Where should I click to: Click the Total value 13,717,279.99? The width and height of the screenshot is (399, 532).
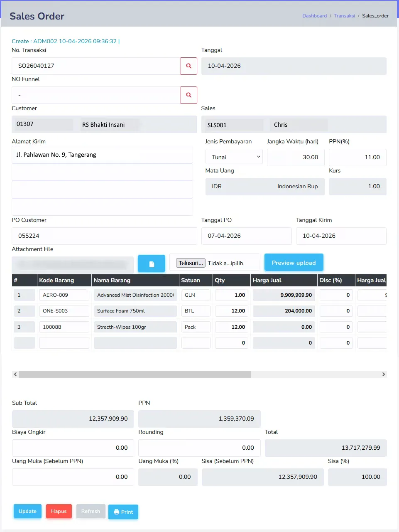click(326, 448)
